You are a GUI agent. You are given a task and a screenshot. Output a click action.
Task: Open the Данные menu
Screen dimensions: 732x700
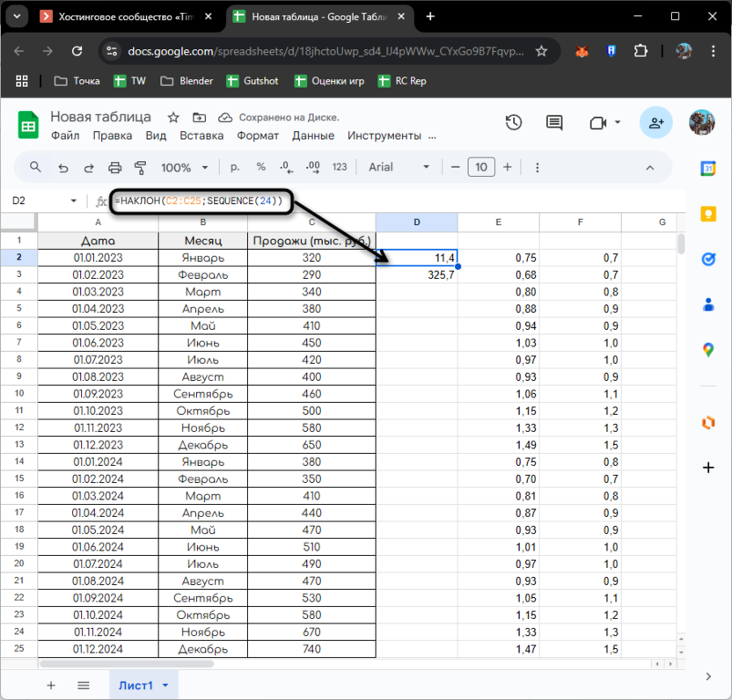(x=313, y=135)
